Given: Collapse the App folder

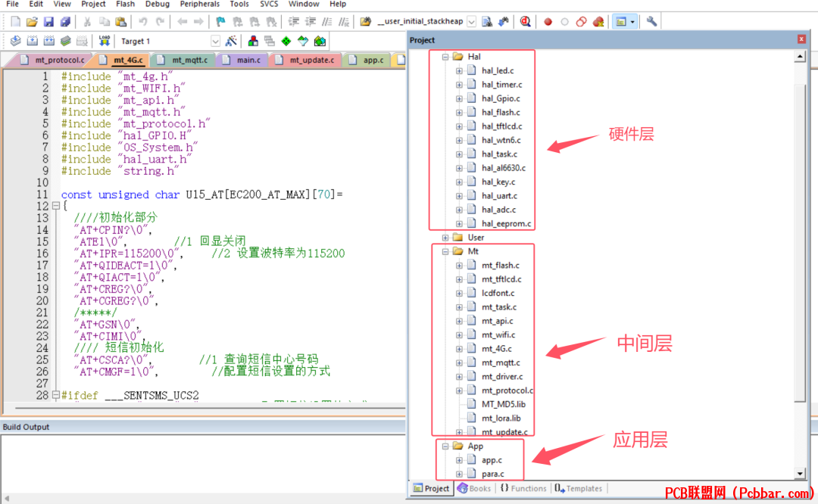Looking at the screenshot, I should 445,446.
